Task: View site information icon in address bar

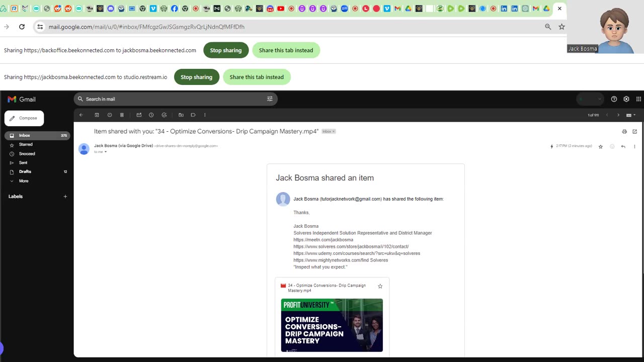Action: pos(40,27)
